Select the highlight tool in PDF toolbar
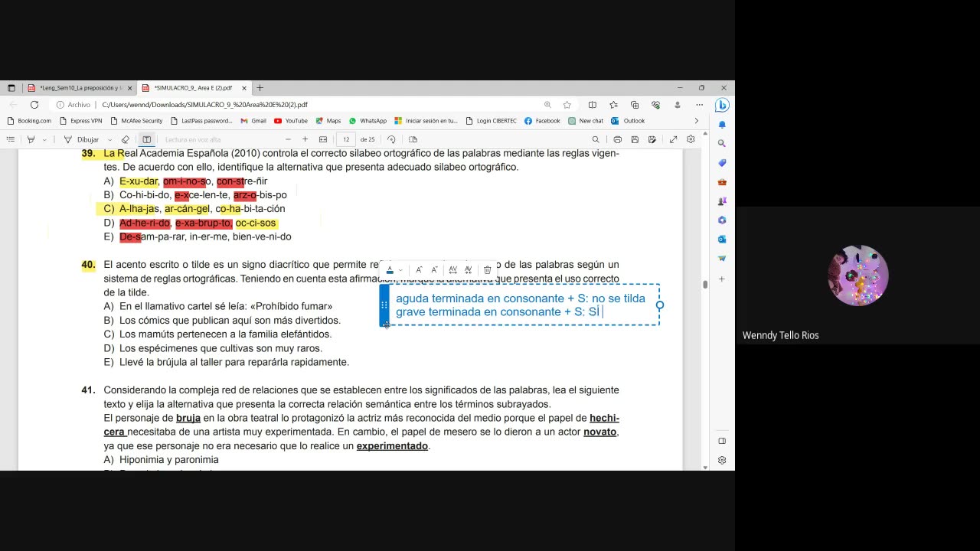 (31, 139)
